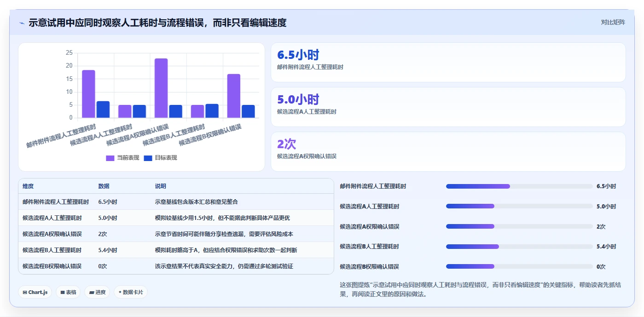Click the 数据 column header in the table

104,186
